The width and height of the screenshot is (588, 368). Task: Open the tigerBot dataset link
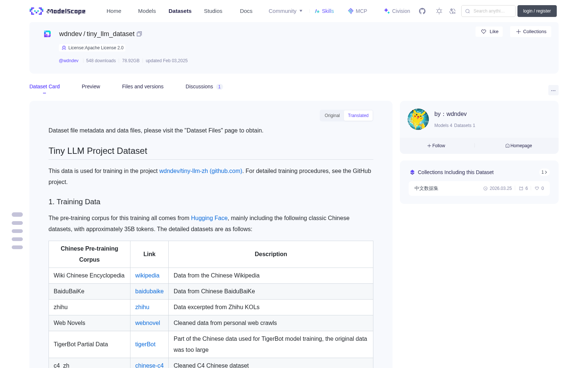tap(145, 344)
